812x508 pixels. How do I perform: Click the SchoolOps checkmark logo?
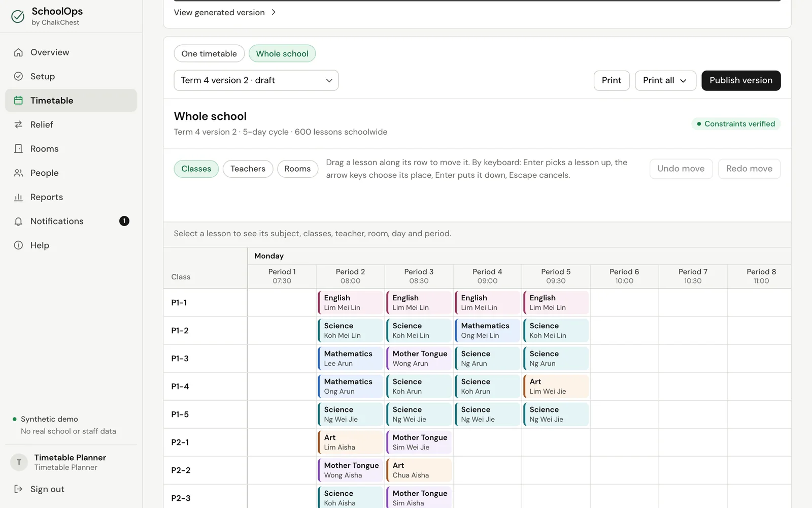click(x=18, y=17)
